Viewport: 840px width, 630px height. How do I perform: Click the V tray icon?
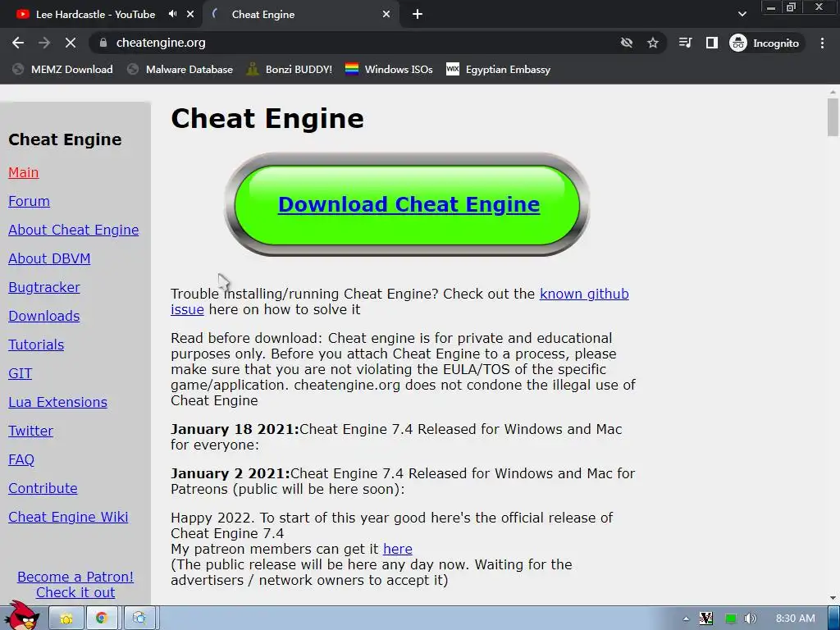tap(706, 619)
